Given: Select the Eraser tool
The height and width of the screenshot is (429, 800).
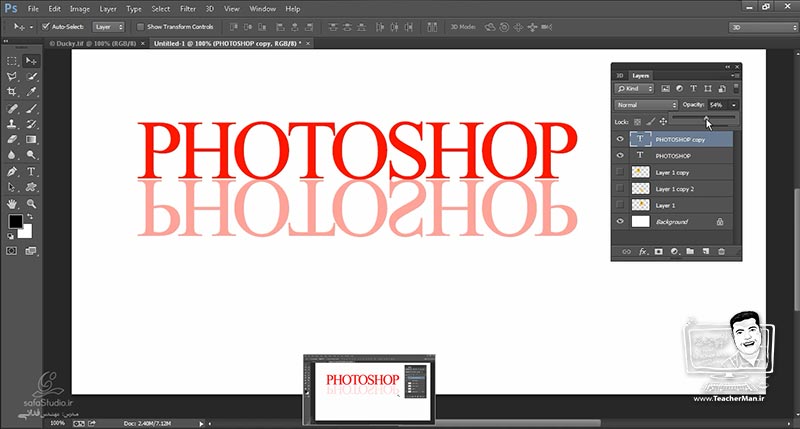Looking at the screenshot, I should (x=12, y=139).
